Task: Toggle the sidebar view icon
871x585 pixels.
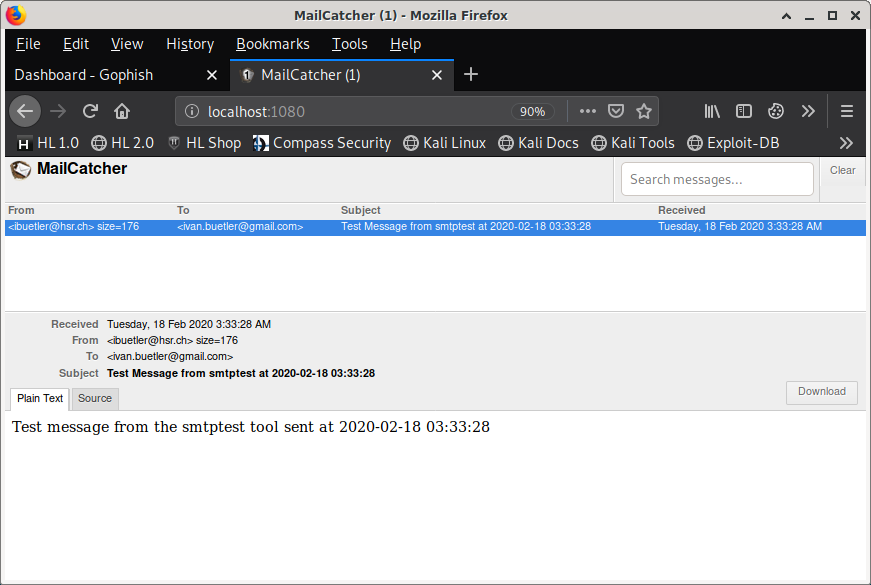Action: click(744, 111)
